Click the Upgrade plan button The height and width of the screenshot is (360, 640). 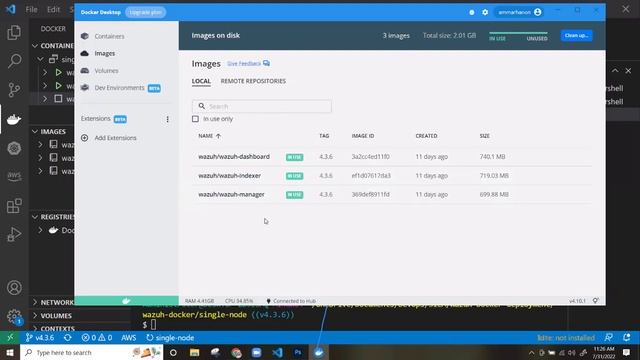tap(146, 12)
